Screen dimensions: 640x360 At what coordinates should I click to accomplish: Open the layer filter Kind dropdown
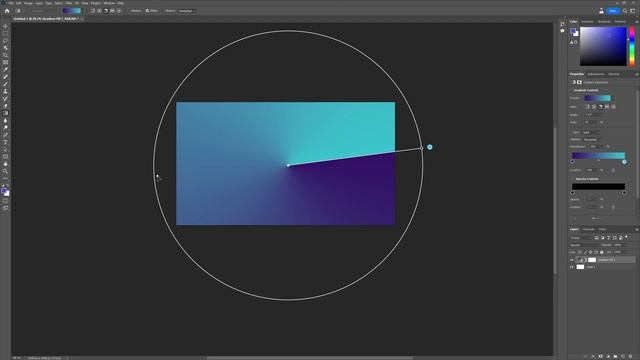coord(581,238)
